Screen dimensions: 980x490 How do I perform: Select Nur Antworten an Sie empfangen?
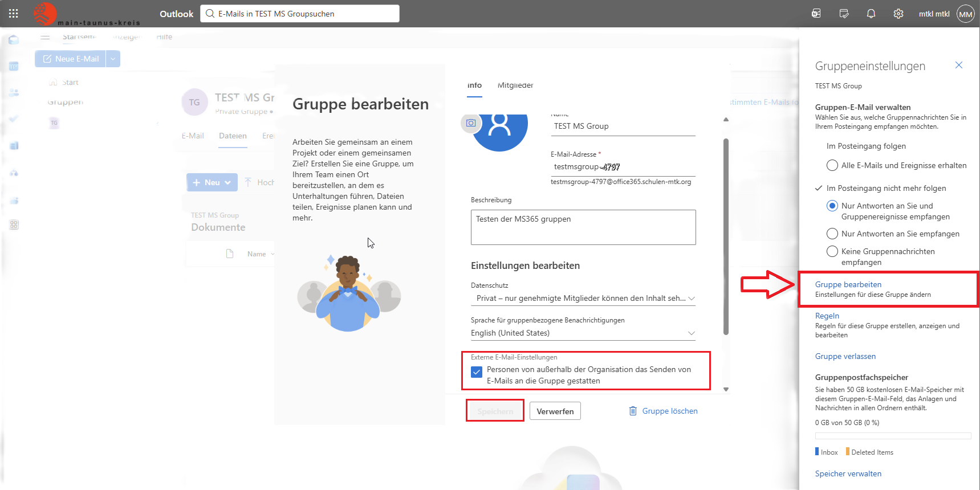[x=832, y=234]
